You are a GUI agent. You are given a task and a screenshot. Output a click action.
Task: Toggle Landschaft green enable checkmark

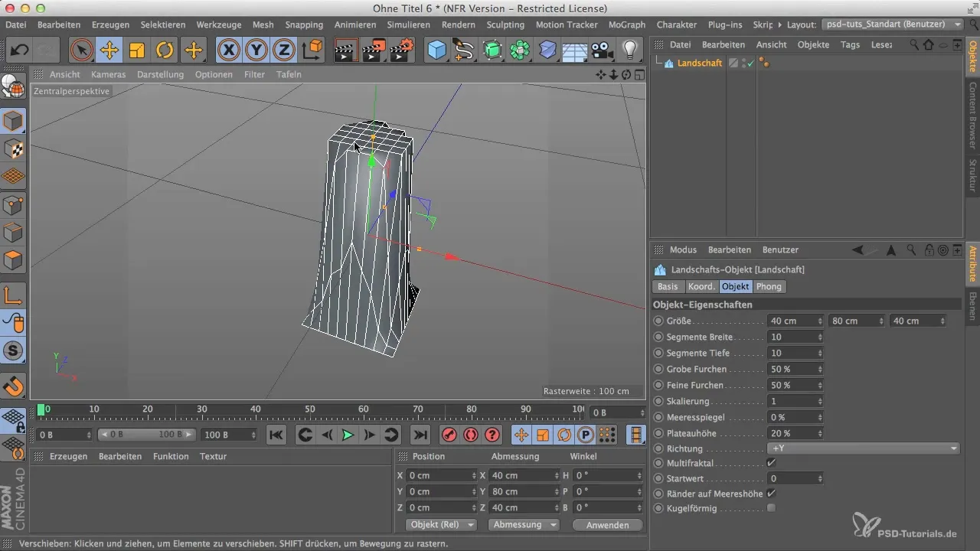tap(750, 64)
